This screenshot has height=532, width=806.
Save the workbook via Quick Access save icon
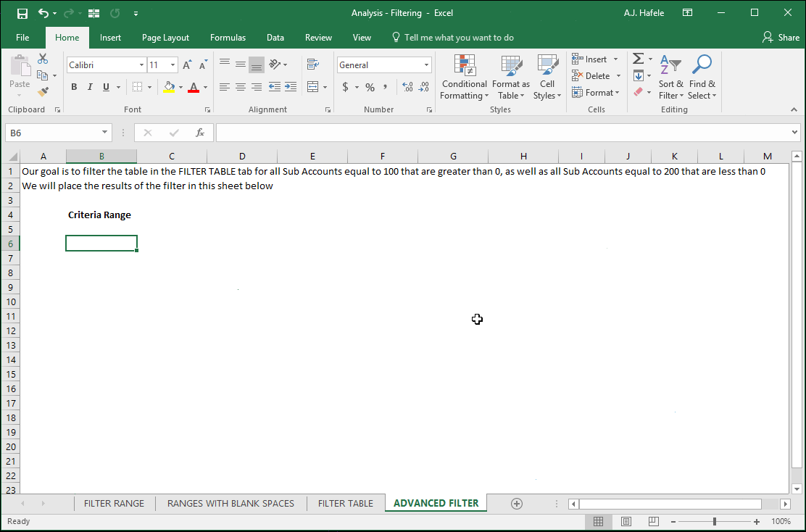pyautogui.click(x=22, y=13)
